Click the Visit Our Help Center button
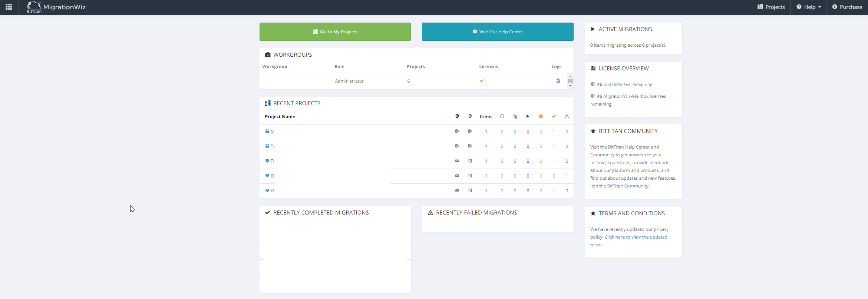The height and width of the screenshot is (299, 868). point(498,32)
